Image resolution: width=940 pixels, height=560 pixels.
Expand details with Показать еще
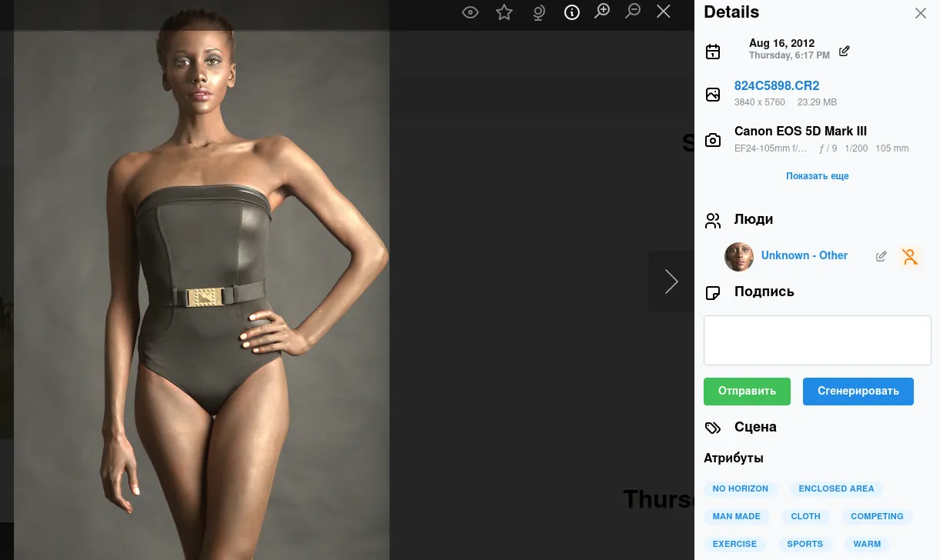pyautogui.click(x=817, y=176)
